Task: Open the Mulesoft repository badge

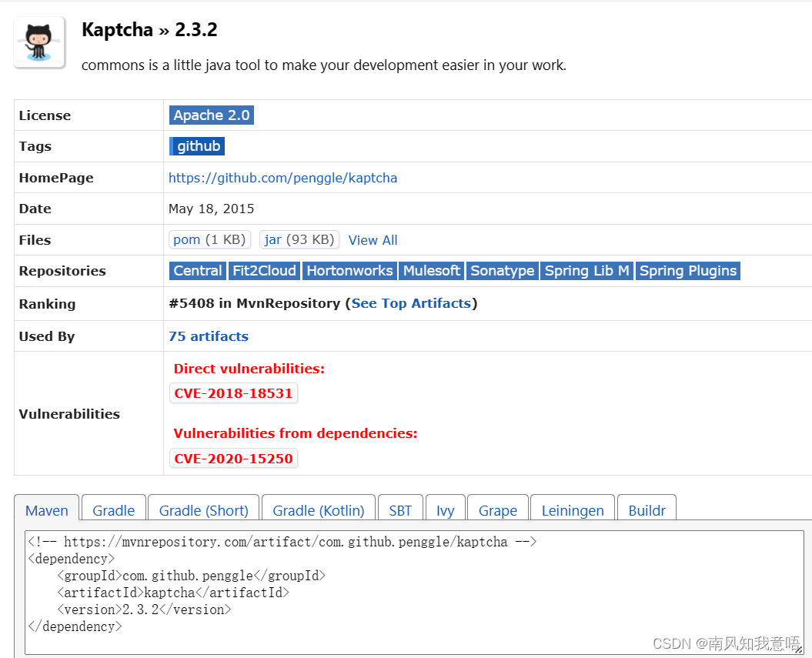Action: pos(431,270)
